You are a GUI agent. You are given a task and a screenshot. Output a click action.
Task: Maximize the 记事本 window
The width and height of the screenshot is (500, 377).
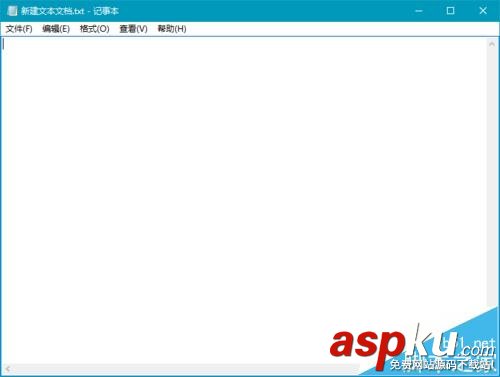click(450, 11)
